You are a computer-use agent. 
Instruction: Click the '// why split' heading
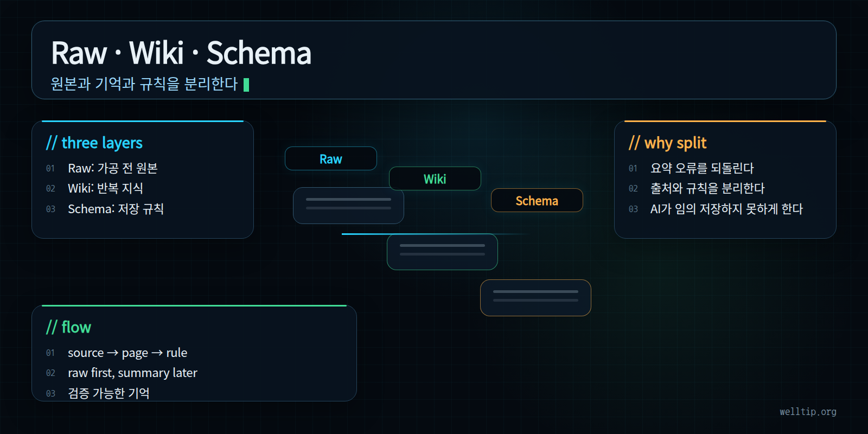click(x=668, y=143)
